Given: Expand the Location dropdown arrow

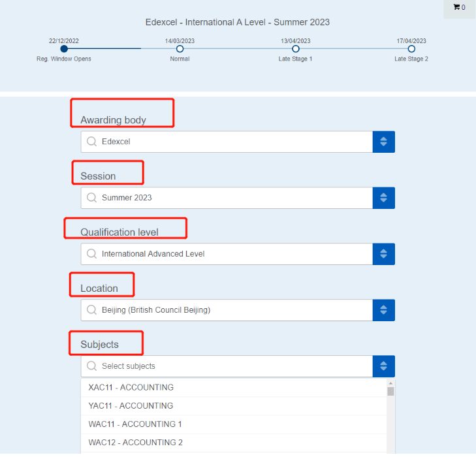Looking at the screenshot, I should (x=384, y=310).
